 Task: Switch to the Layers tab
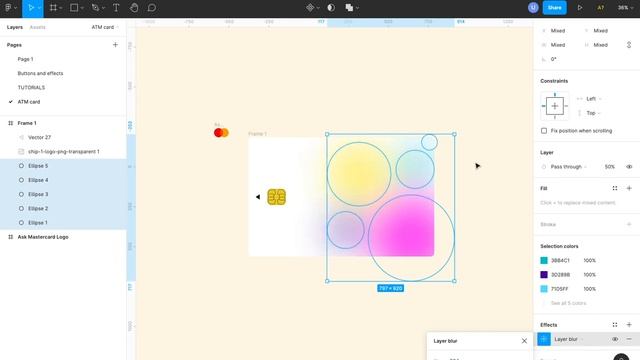(x=15, y=27)
